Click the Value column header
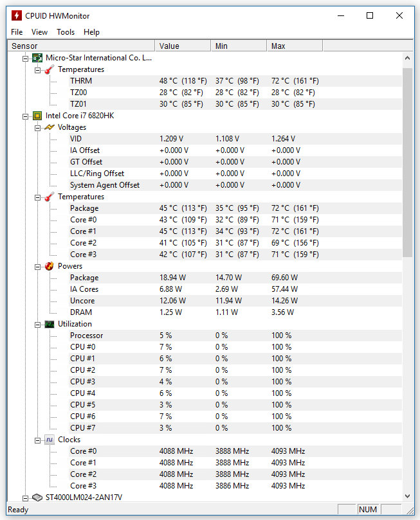This screenshot has height=520, width=420. coord(183,46)
